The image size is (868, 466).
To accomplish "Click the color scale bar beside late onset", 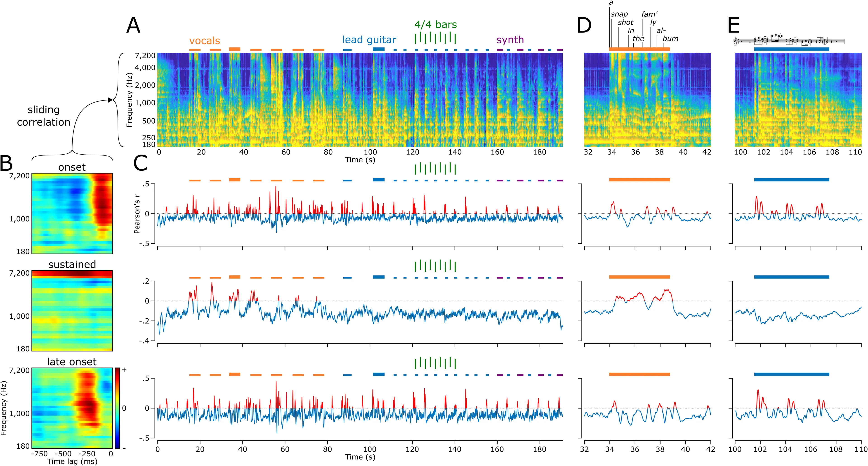I will tap(117, 408).
